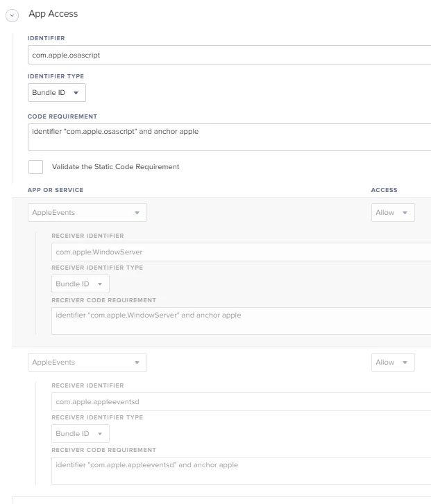Viewport: 431px width, 504px height.
Task: Open the Receiver Identifier Type dropdown for appleeventsd
Action: [81, 433]
